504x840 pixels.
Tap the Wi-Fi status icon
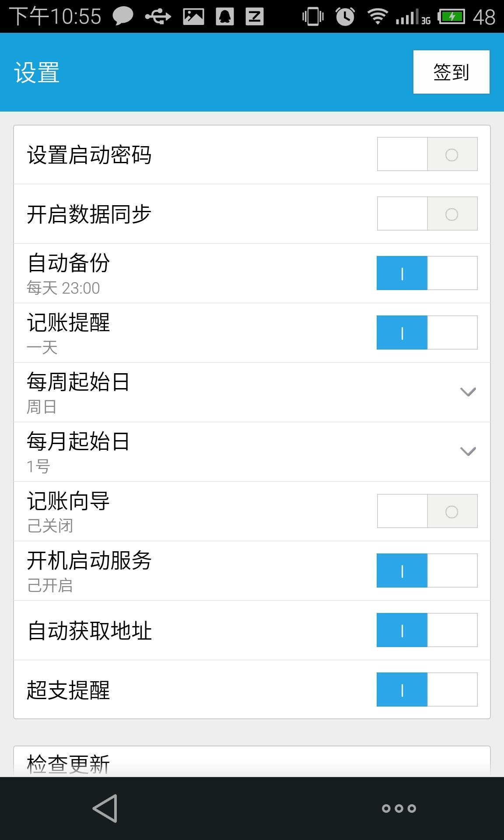pyautogui.click(x=378, y=17)
